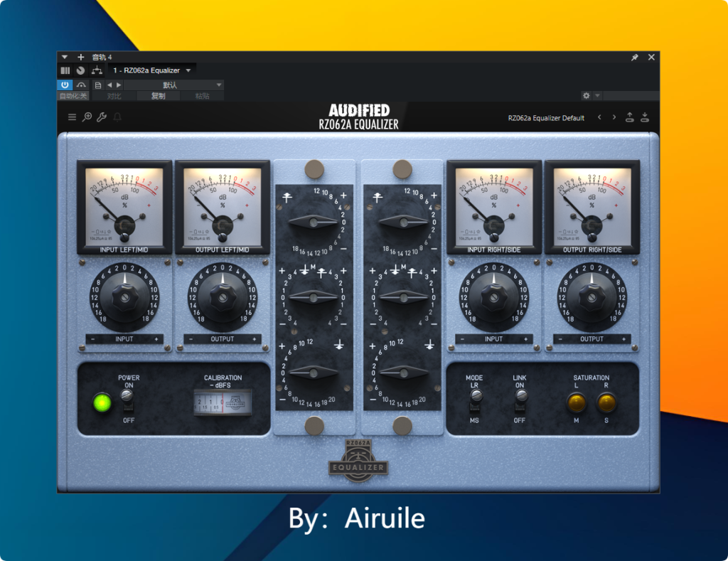Open the window menu triangle at top-left
Viewport: 728px width, 561px height.
pyautogui.click(x=65, y=57)
